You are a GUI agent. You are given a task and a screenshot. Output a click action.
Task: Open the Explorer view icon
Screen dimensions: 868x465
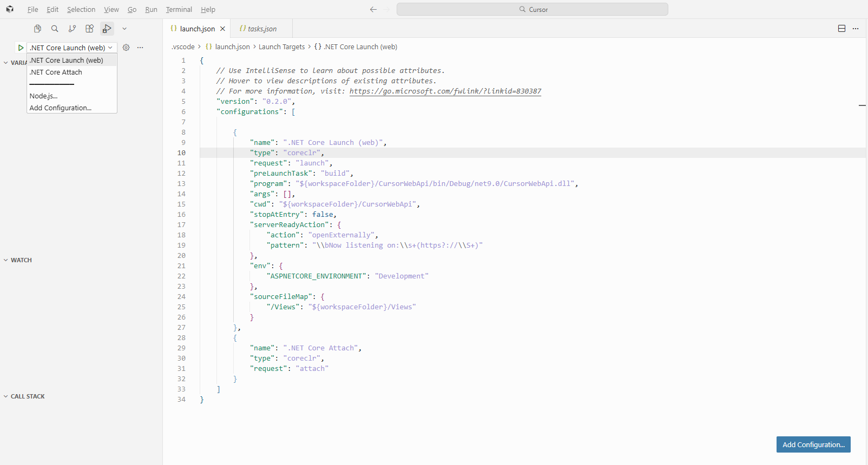tap(37, 29)
